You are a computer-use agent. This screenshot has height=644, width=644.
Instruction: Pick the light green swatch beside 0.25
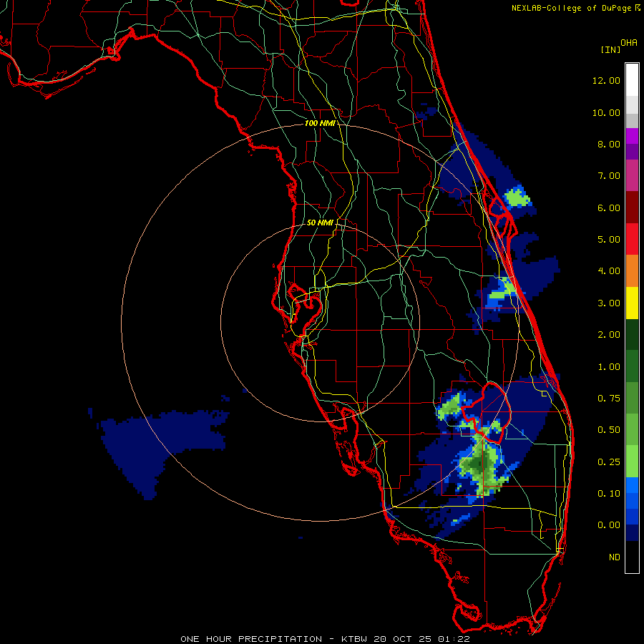coord(632,462)
